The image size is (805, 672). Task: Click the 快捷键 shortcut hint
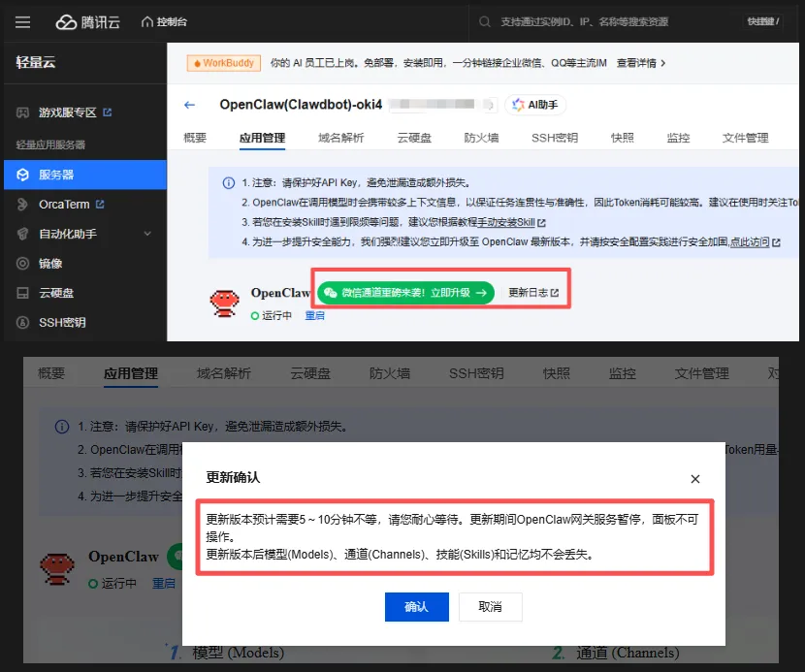pyautogui.click(x=763, y=21)
